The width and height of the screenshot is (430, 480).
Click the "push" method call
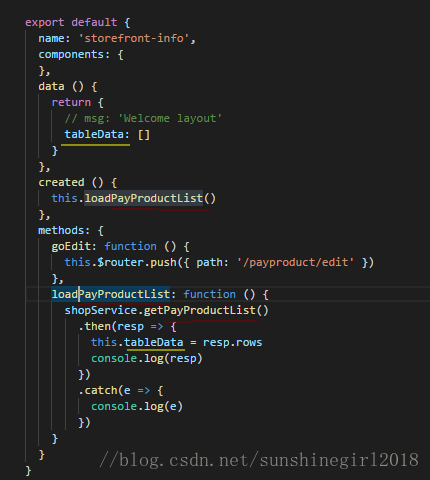point(163,263)
